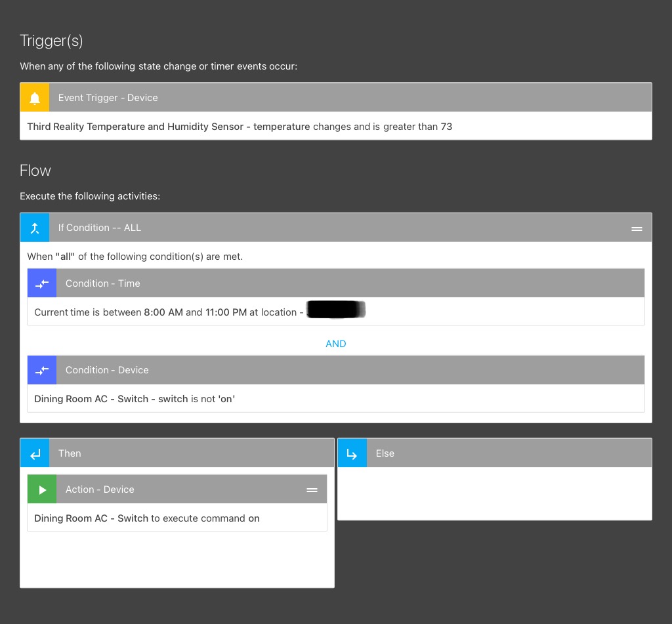Open the Condition - Device header
This screenshot has height=624, width=672.
point(336,370)
